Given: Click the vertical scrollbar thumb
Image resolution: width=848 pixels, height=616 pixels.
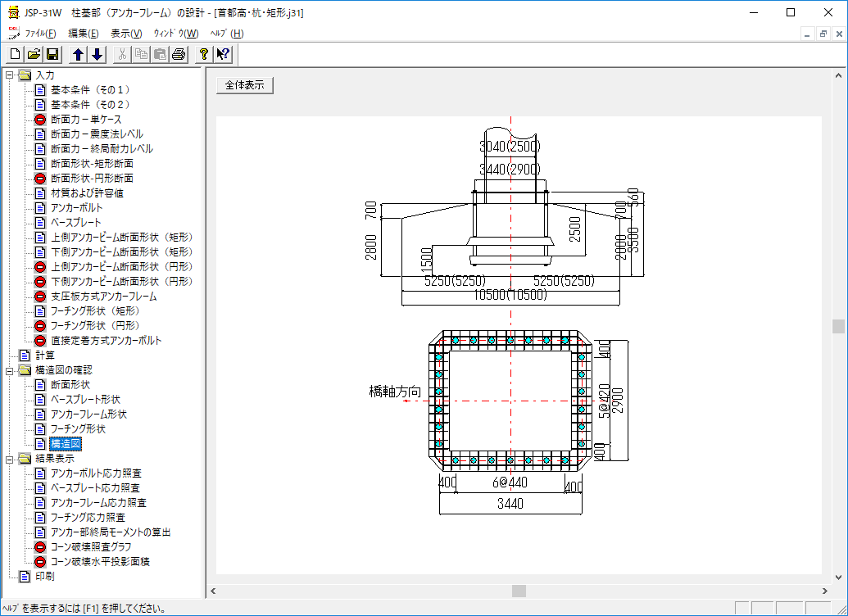Looking at the screenshot, I should (x=838, y=326).
